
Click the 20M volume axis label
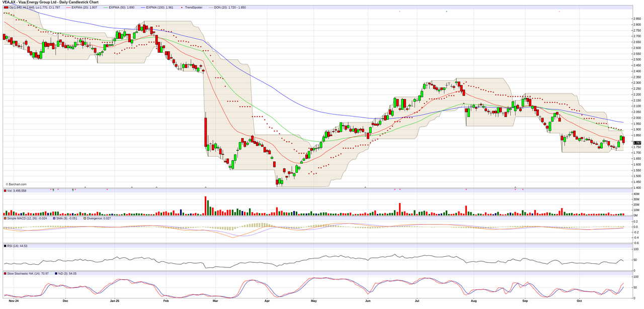(x=636, y=204)
